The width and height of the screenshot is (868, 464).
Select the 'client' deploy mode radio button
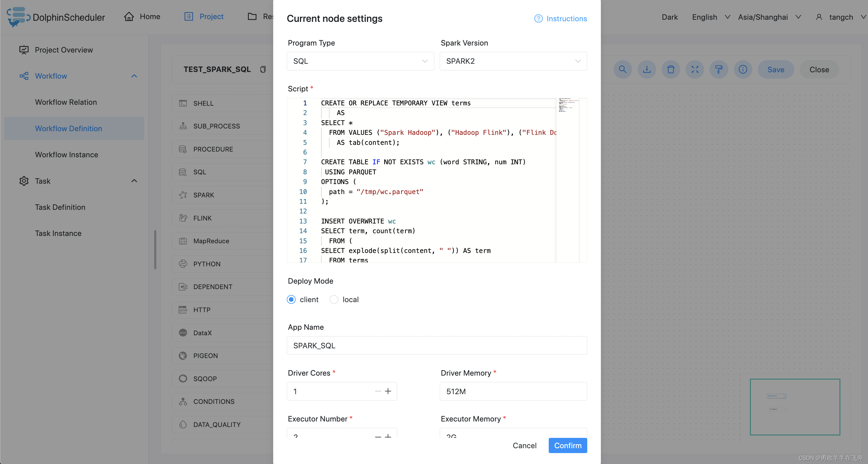292,299
